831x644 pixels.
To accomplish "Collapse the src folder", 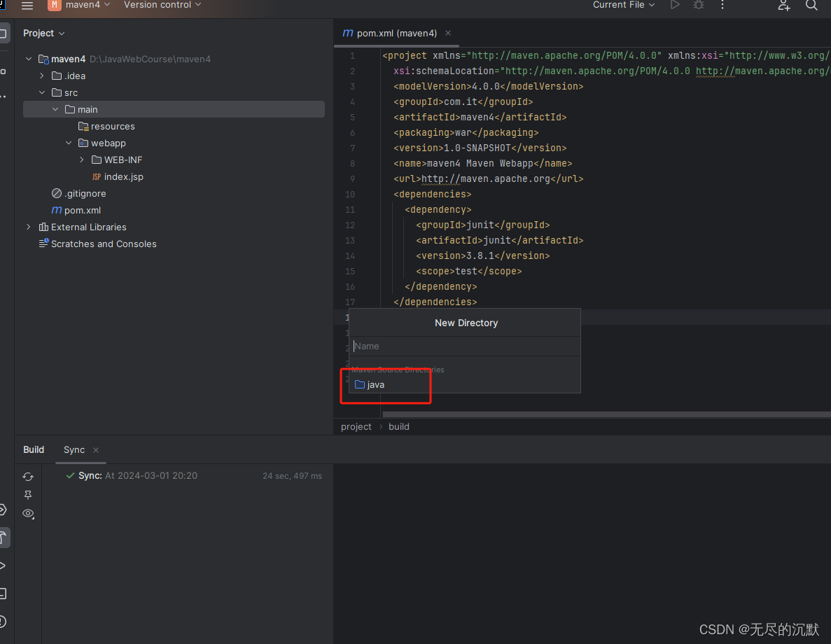I will point(42,92).
